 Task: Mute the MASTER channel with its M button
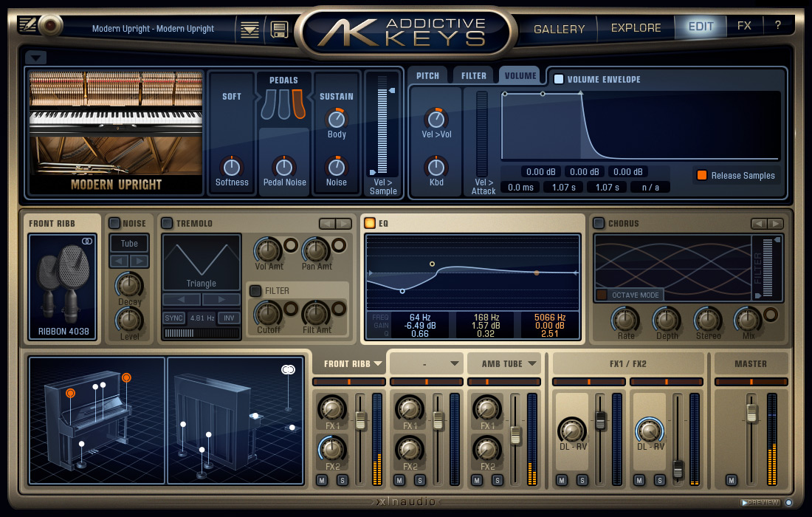point(731,479)
